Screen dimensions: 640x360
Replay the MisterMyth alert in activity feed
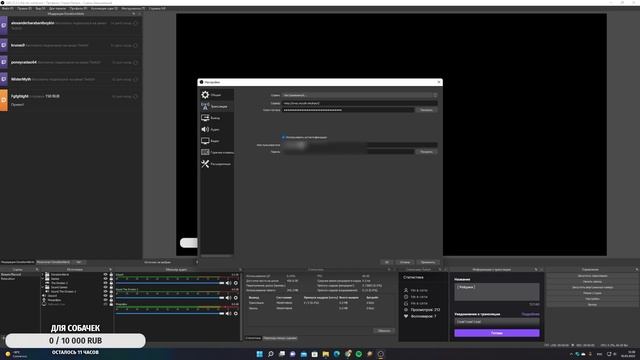pyautogui.click(x=136, y=80)
